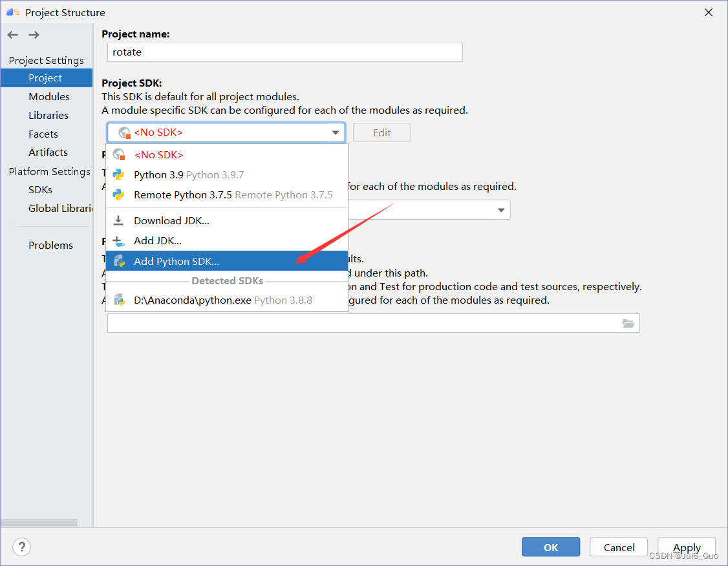Select detected D:\Anaconda\python.exe SDK

tap(226, 300)
